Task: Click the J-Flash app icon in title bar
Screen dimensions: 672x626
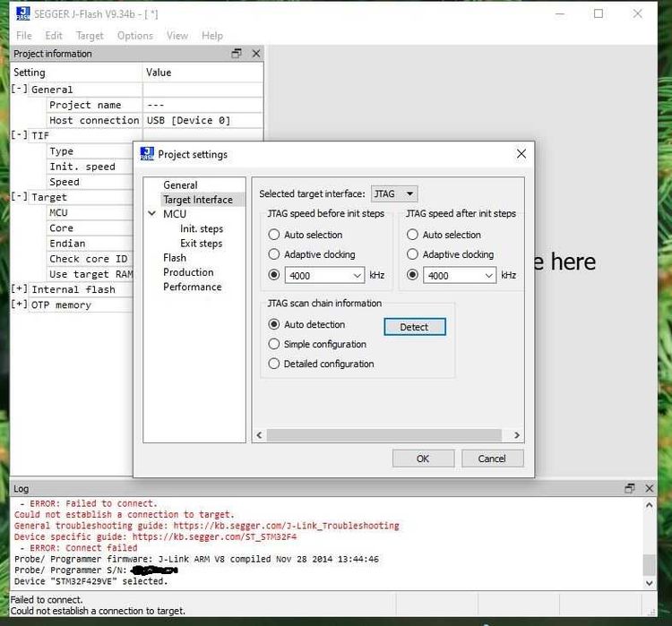Action: click(x=23, y=13)
